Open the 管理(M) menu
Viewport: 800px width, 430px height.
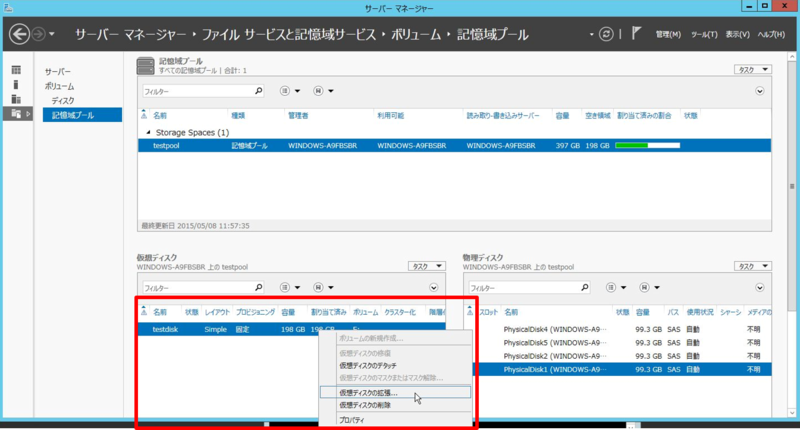coord(667,35)
